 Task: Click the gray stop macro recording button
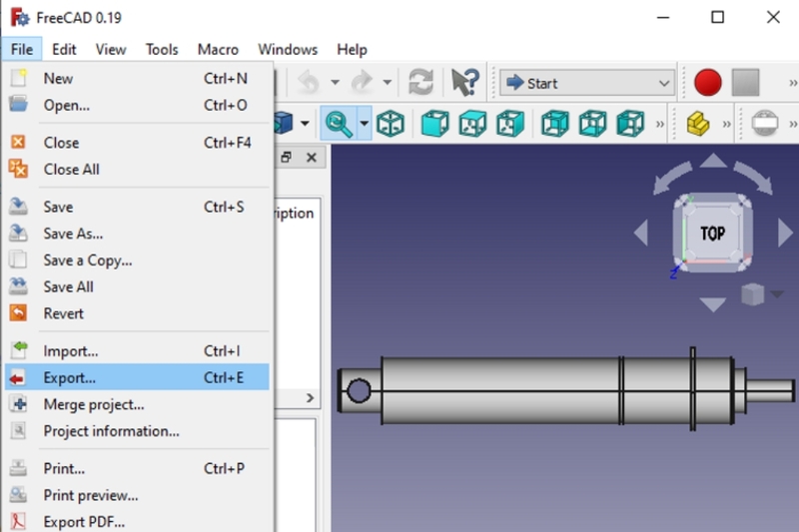pos(745,82)
